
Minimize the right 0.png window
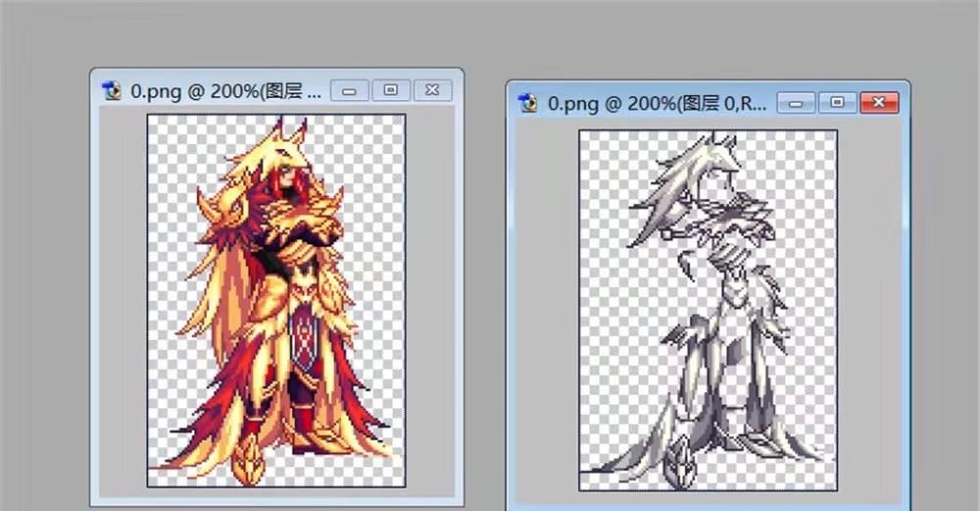tap(796, 103)
